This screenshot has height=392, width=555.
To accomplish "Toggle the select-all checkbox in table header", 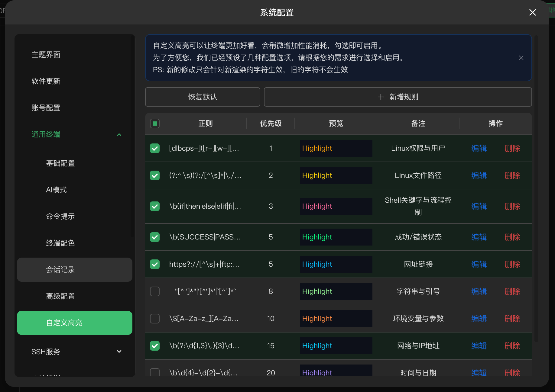I will coord(154,123).
